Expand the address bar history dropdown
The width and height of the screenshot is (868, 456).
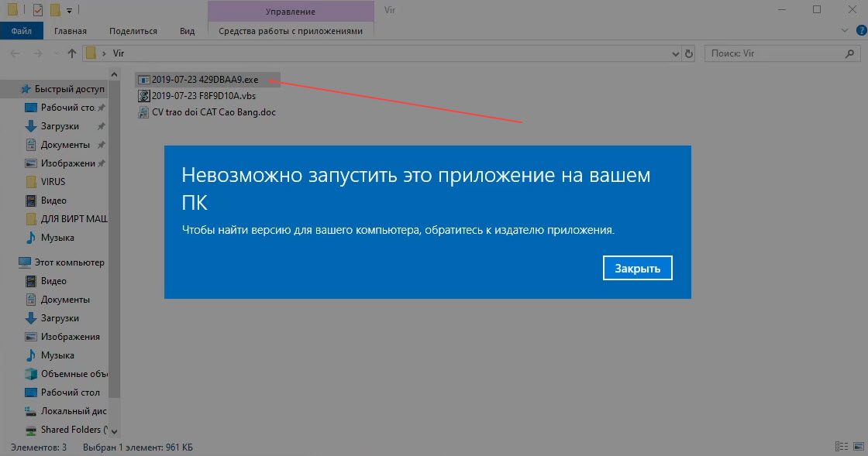[x=675, y=53]
